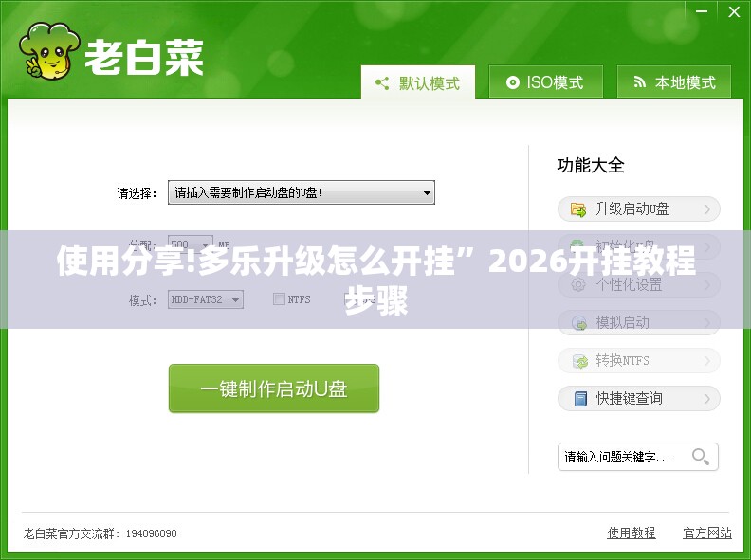Select the 本地模式 tab
The width and height of the screenshot is (751, 560).
point(674,82)
